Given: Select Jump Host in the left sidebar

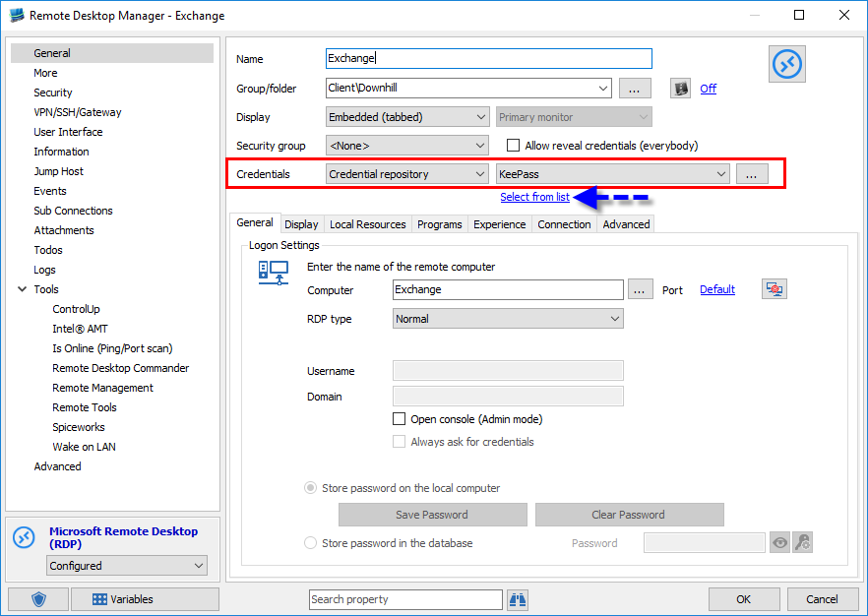Looking at the screenshot, I should (x=59, y=171).
